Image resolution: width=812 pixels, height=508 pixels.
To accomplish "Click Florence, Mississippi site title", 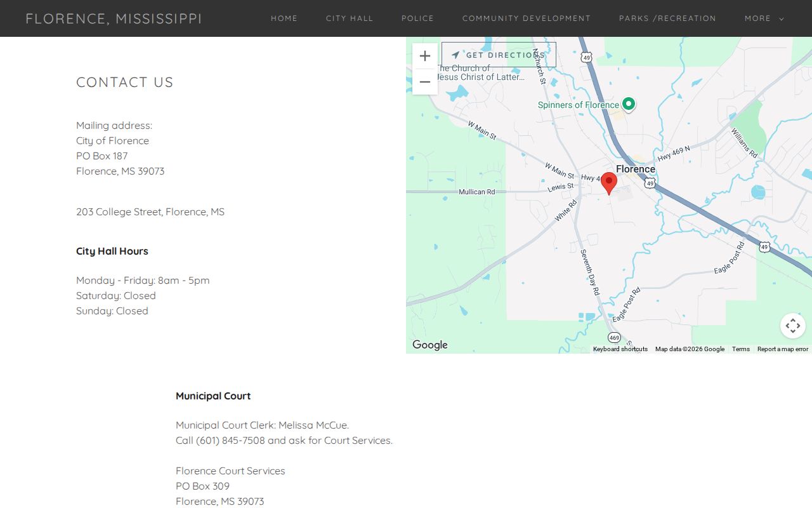I will [x=114, y=18].
